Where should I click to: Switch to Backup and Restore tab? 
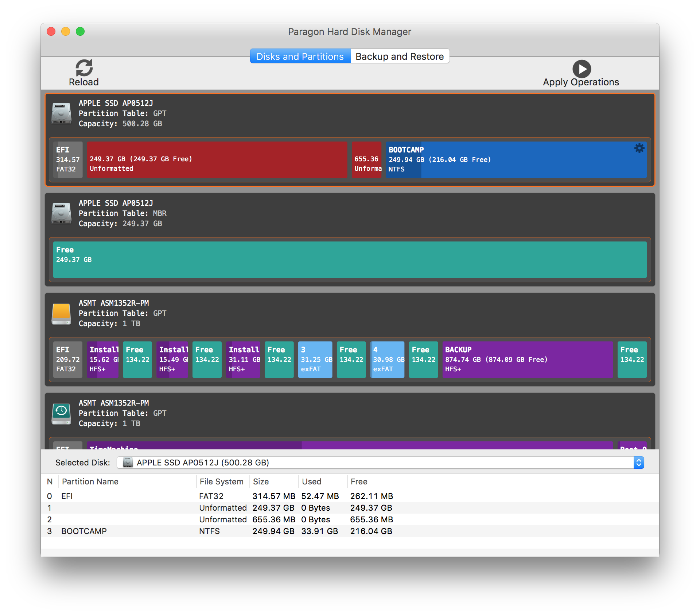point(400,56)
